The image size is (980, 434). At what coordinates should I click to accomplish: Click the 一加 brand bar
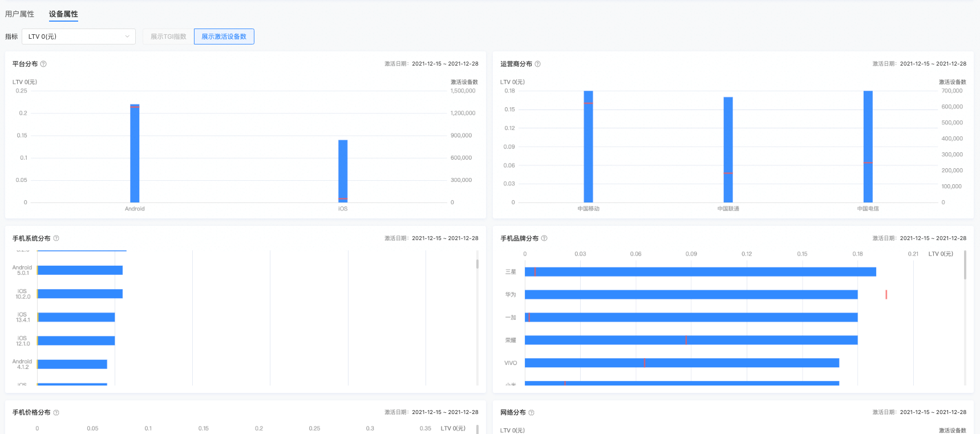click(691, 317)
